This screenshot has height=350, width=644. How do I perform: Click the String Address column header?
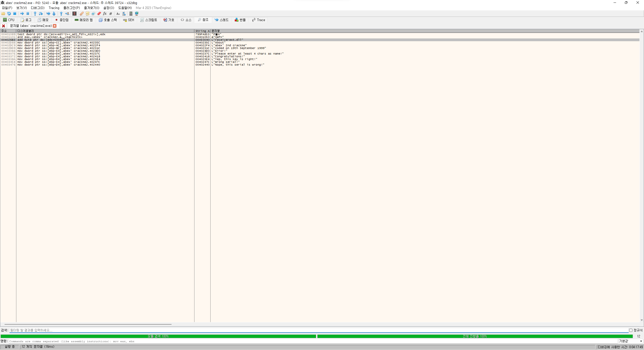[202, 31]
